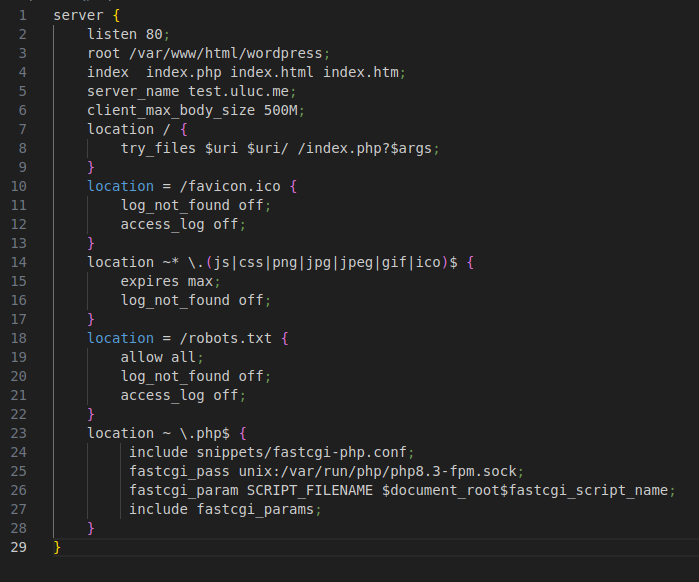The image size is (699, 582).
Task: Click 'listen 80' directive text
Action: pyautogui.click(x=125, y=35)
